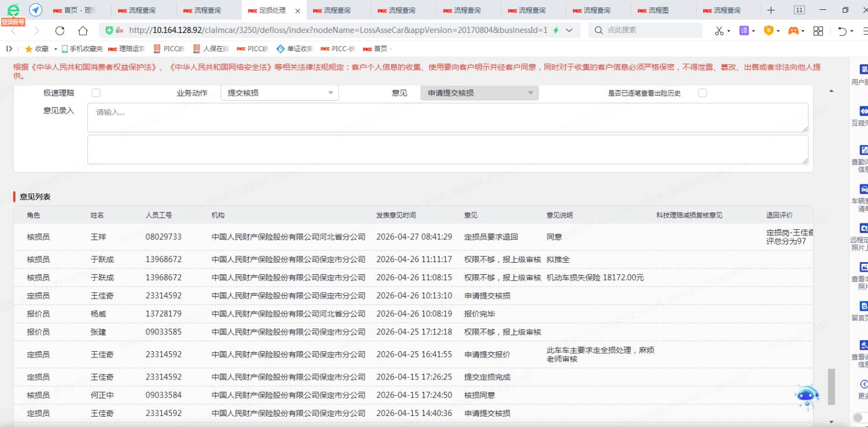The image size is (868, 427).
Task: Click the 人员工号 column header
Action: coord(159,215)
